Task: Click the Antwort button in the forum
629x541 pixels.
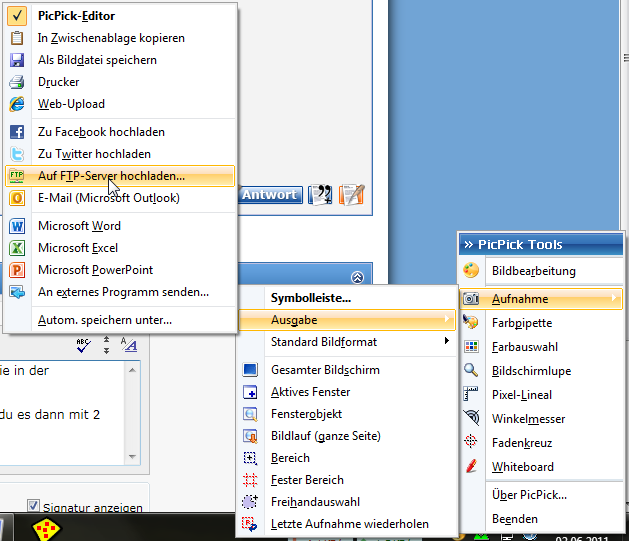Action: [x=270, y=195]
